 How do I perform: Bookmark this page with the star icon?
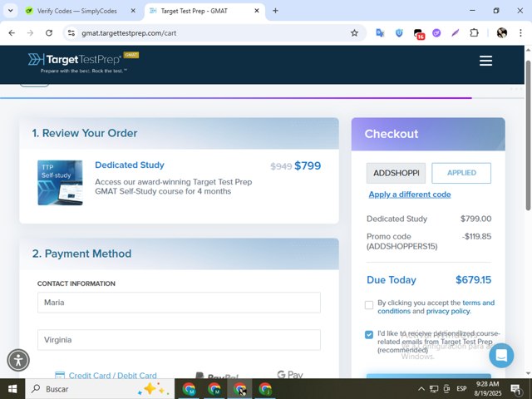tap(354, 33)
